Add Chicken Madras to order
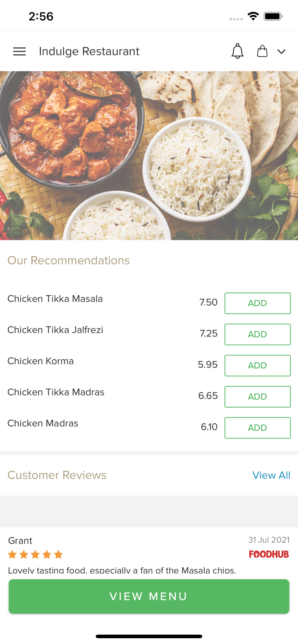This screenshot has height=644, width=298. point(257,428)
